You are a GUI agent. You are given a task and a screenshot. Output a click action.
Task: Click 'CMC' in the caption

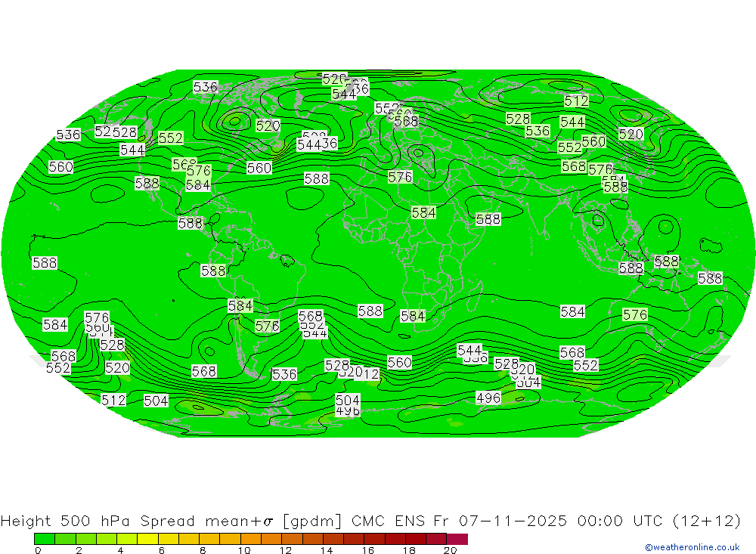click(x=368, y=522)
